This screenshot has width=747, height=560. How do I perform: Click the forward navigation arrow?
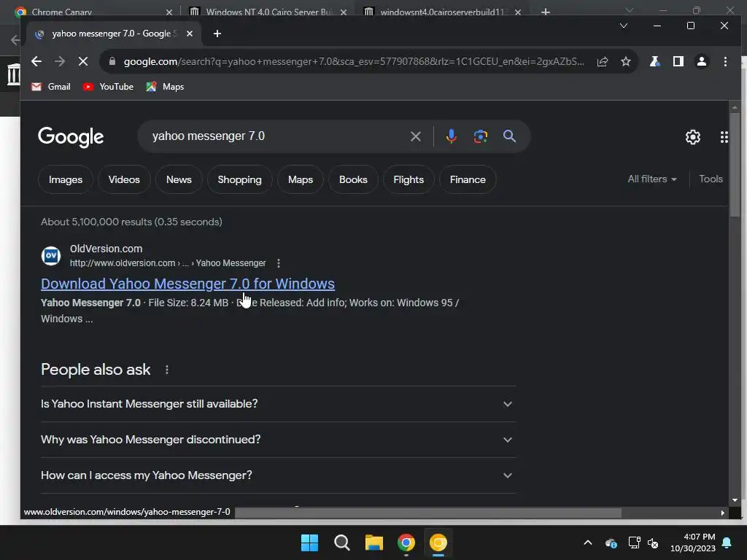(60, 61)
